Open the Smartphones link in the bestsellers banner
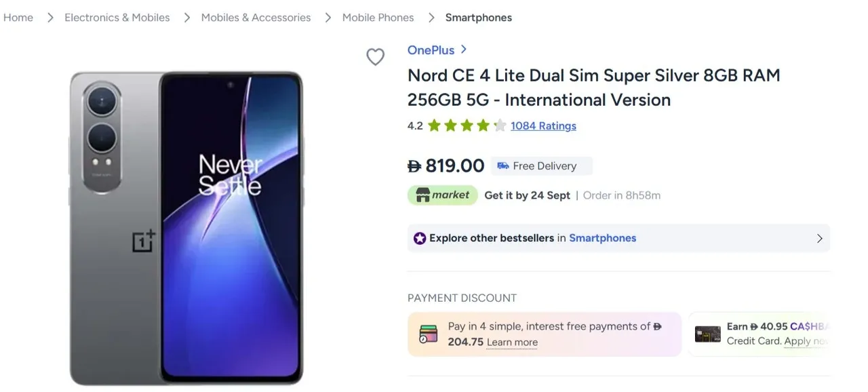The height and width of the screenshot is (392, 868). click(602, 238)
